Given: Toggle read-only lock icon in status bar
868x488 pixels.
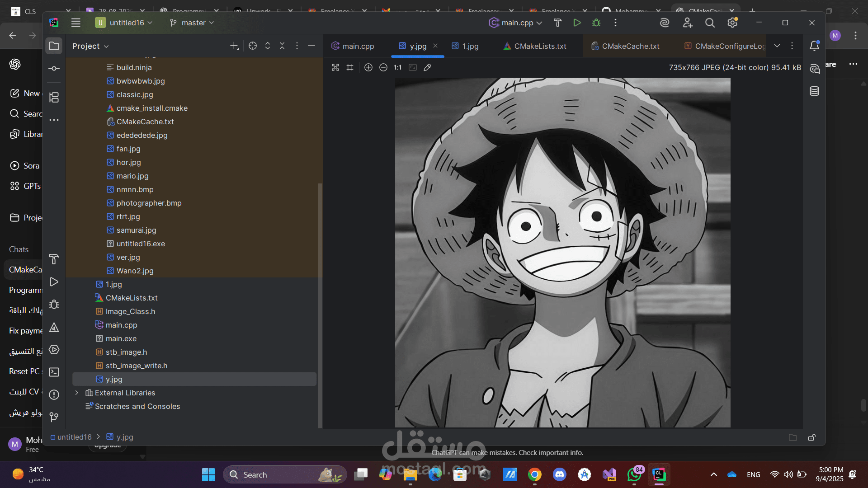Looking at the screenshot, I should click(812, 437).
